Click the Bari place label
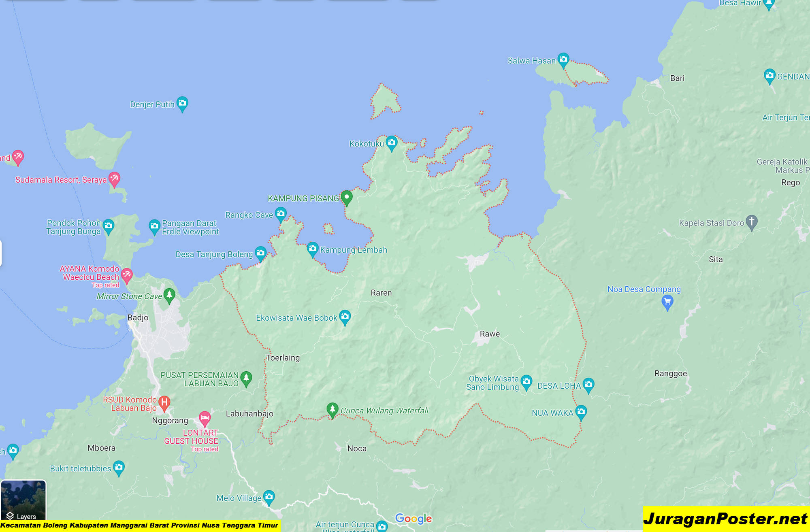This screenshot has height=532, width=810. [x=677, y=78]
